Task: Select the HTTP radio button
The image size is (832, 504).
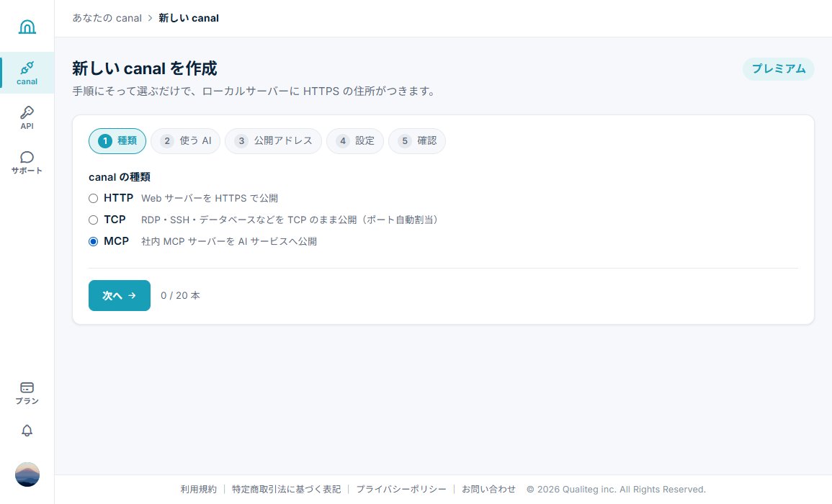Action: pyautogui.click(x=94, y=199)
